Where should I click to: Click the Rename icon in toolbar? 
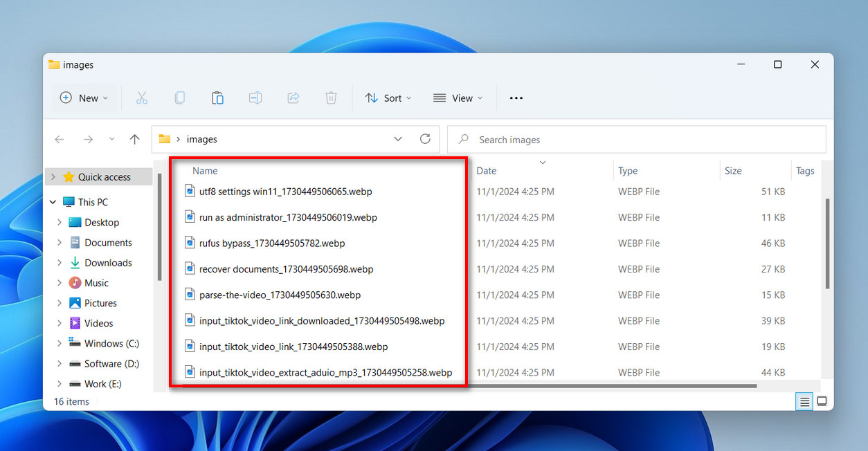(x=255, y=98)
